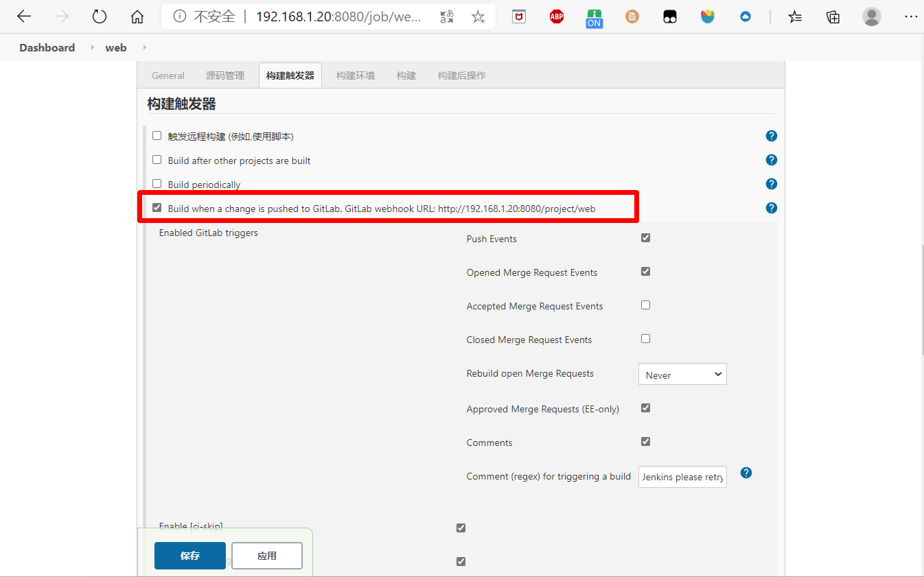This screenshot has height=577, width=924.
Task: Show help for remote build trigger
Action: (x=772, y=136)
